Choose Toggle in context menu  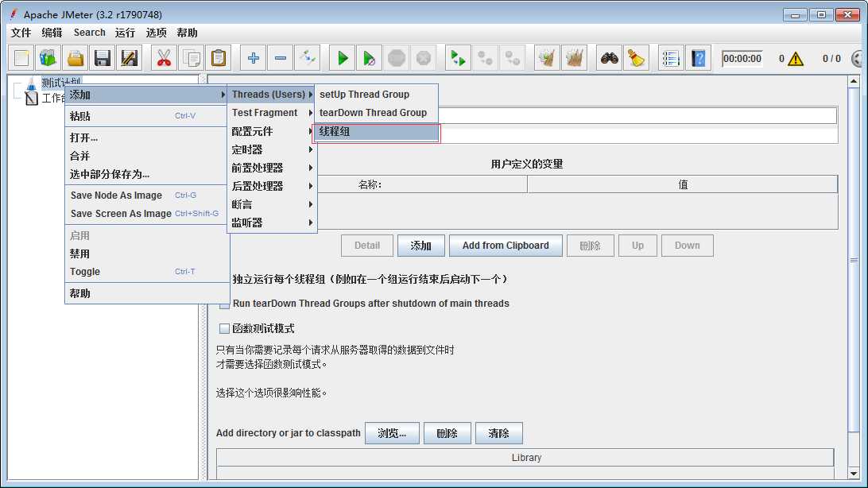147,272
